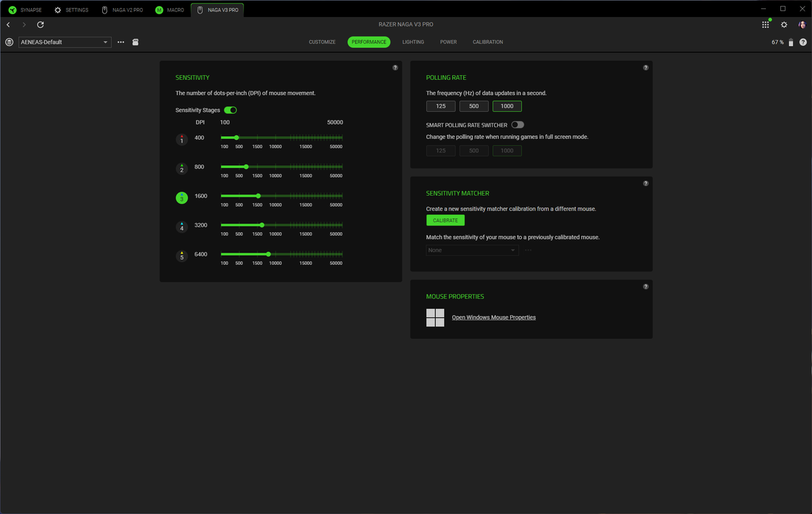
Task: Click the user avatar icon
Action: coord(802,24)
